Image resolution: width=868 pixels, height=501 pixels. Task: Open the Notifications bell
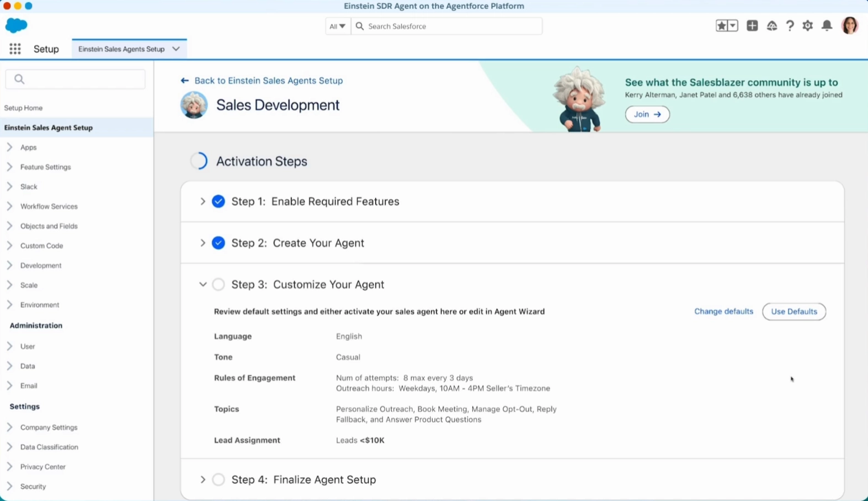827,26
